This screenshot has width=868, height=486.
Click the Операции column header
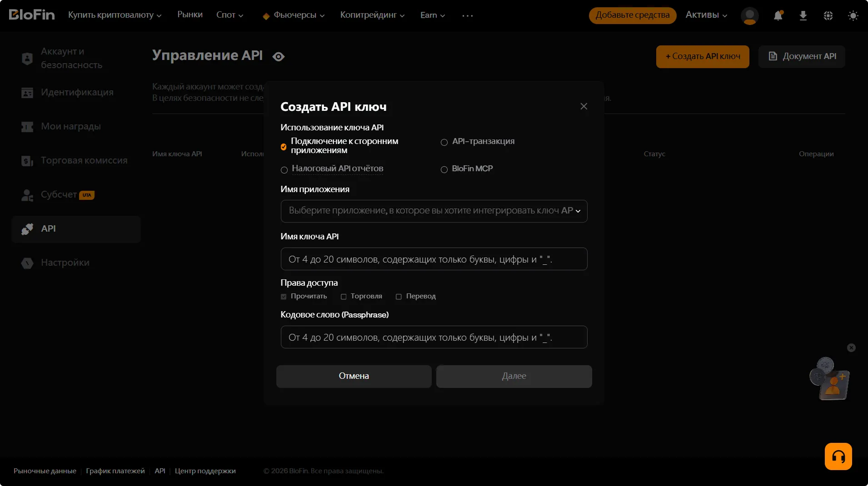click(x=816, y=154)
